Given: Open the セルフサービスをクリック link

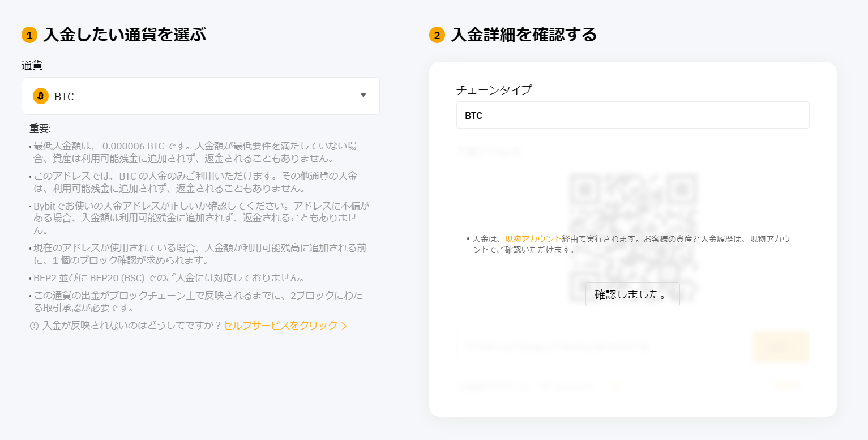Looking at the screenshot, I should 280,326.
